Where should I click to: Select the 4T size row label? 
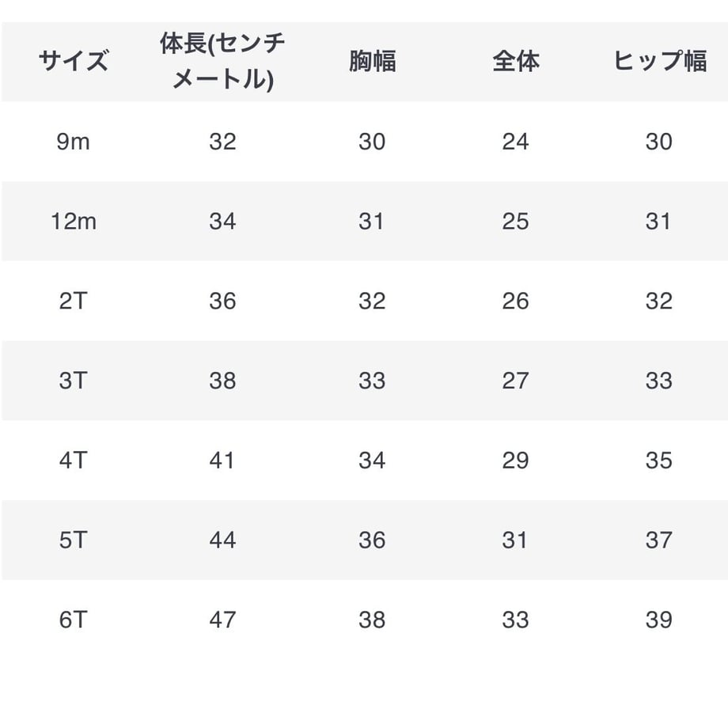(x=74, y=461)
